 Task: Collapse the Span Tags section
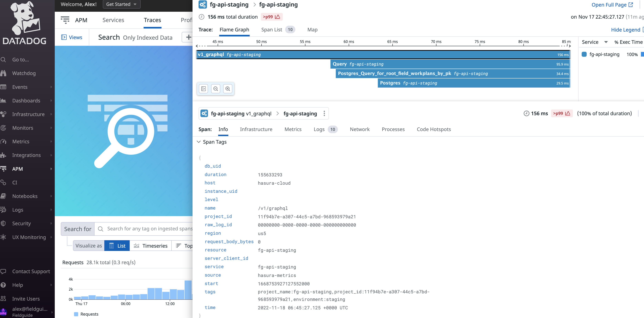199,142
